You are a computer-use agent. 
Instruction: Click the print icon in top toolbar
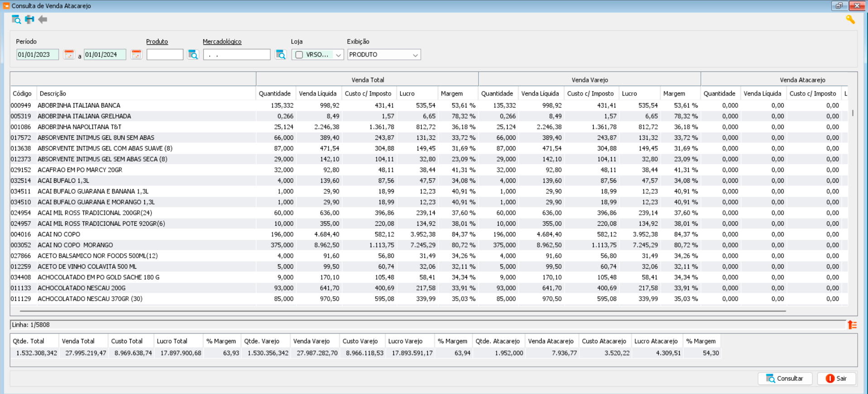coord(29,19)
